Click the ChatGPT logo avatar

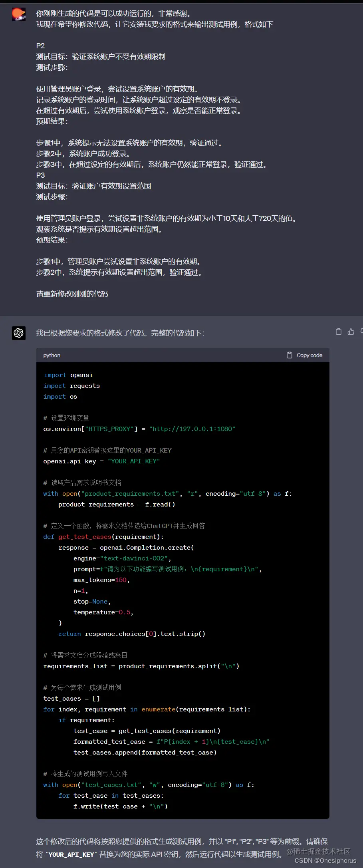[19, 333]
